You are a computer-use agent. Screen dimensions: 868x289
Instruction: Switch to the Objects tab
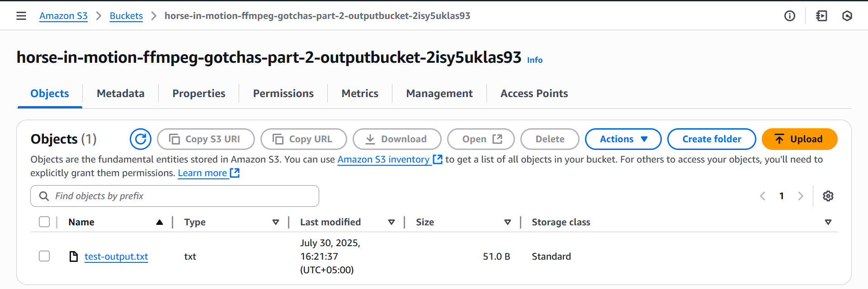click(x=50, y=93)
